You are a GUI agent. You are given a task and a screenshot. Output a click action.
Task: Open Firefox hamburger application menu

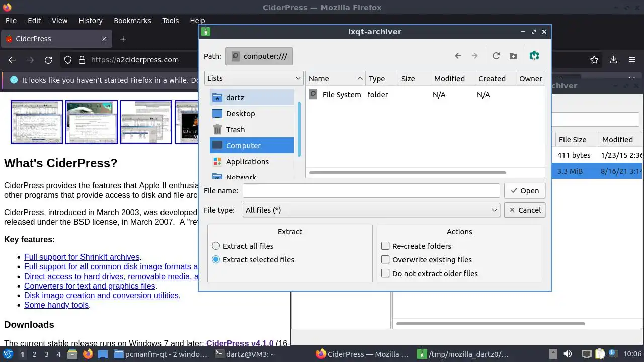[x=632, y=60]
